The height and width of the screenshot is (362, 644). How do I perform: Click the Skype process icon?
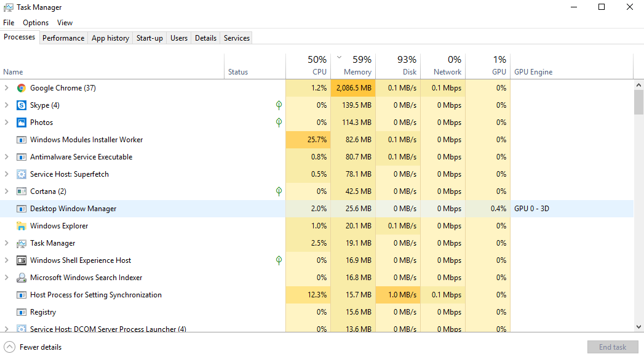22,105
